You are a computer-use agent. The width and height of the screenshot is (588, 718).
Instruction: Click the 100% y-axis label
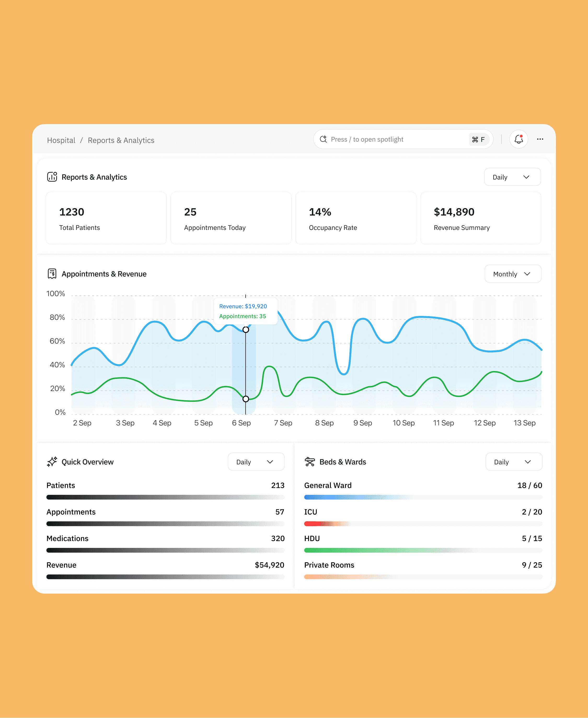(x=56, y=294)
